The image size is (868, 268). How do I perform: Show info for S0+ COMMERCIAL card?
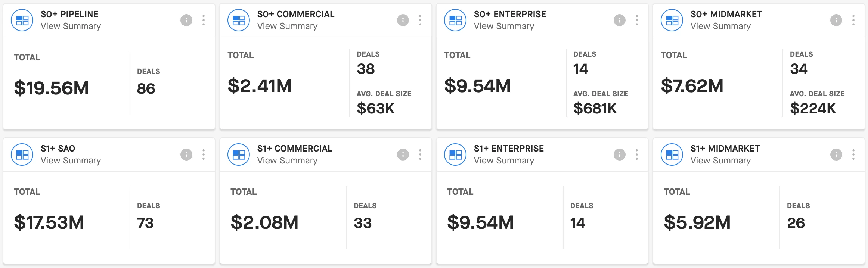coord(403,20)
